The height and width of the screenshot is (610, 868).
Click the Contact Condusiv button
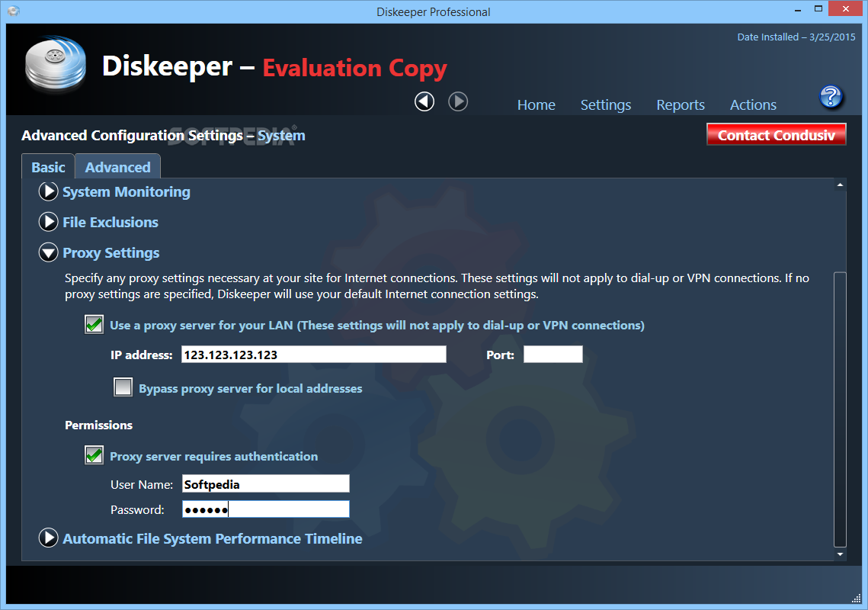tap(776, 135)
